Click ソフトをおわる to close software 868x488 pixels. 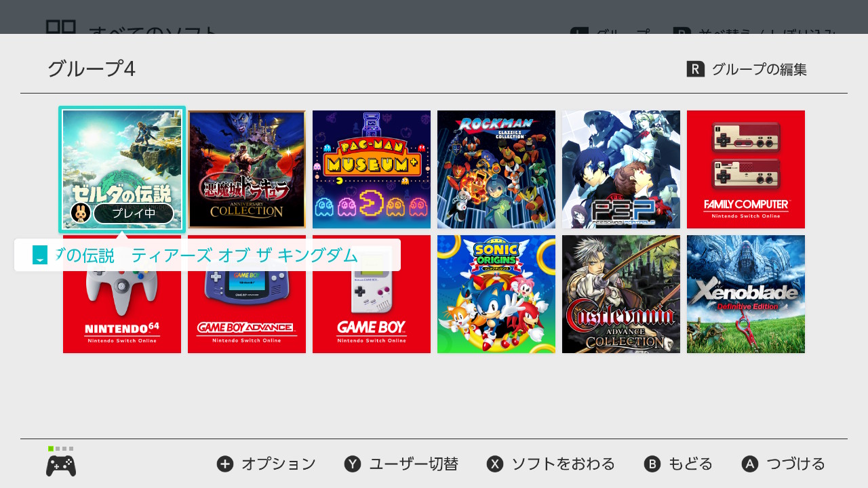click(551, 464)
